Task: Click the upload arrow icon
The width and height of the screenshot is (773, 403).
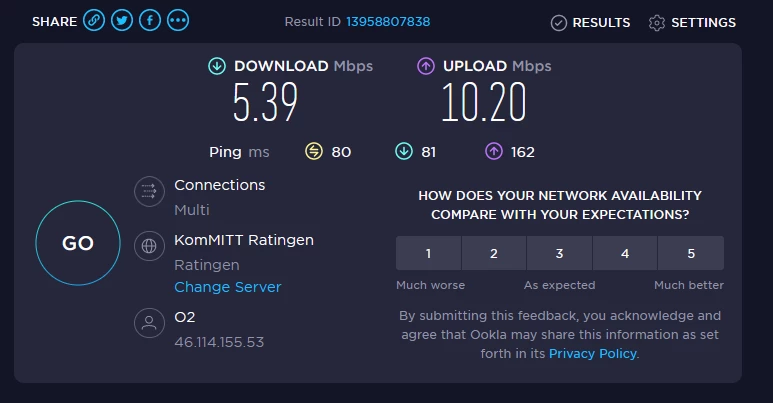Action: [x=425, y=66]
